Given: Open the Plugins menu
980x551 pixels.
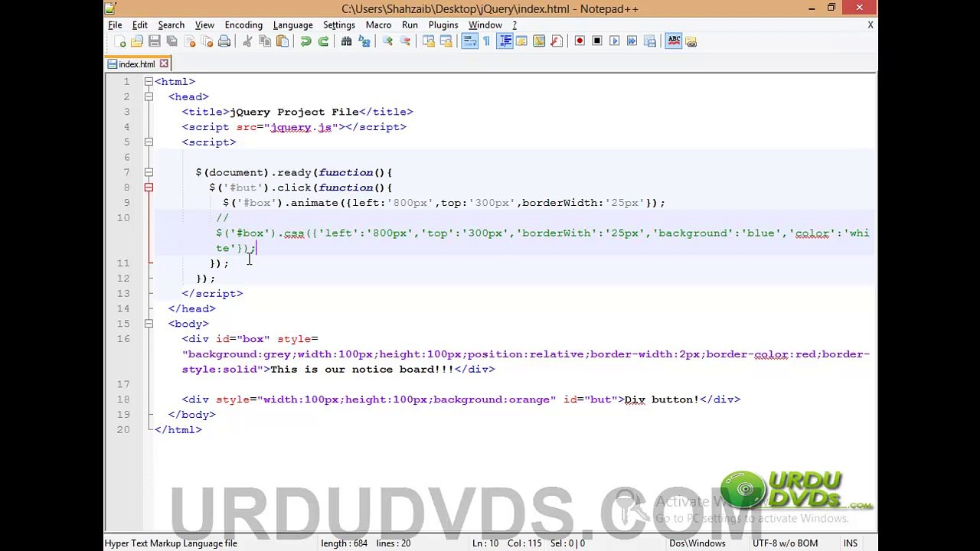Looking at the screenshot, I should [443, 25].
